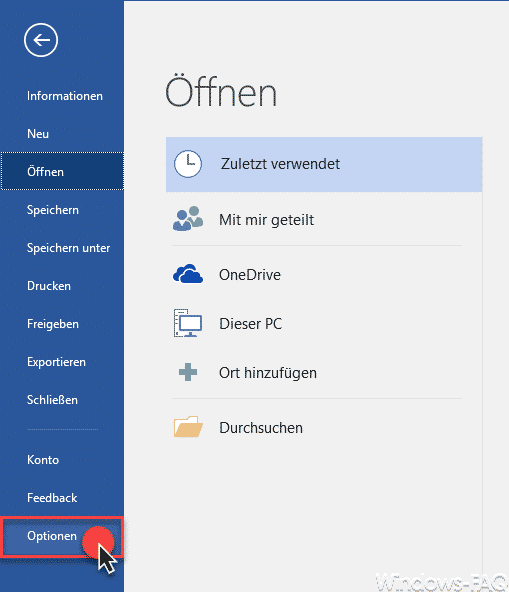Viewport: 509px width, 592px height.
Task: Click the folder icon for Durchsuchen
Action: point(188,427)
